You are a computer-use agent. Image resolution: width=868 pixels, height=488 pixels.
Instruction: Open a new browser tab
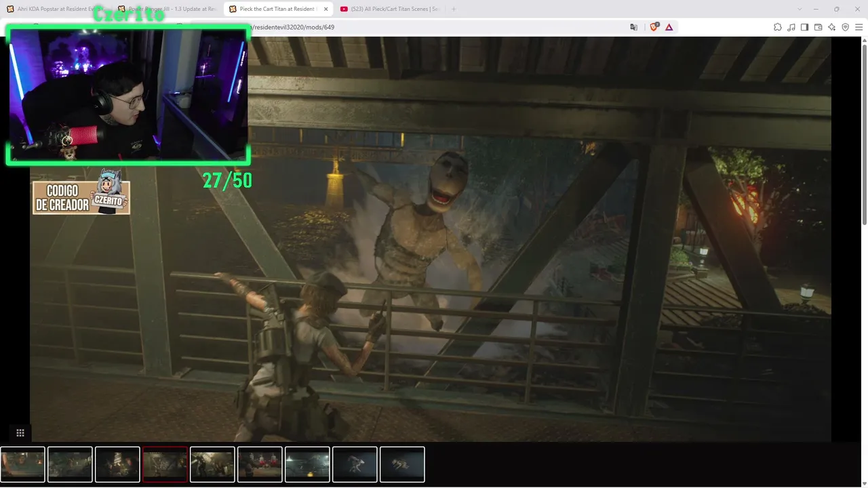click(454, 9)
